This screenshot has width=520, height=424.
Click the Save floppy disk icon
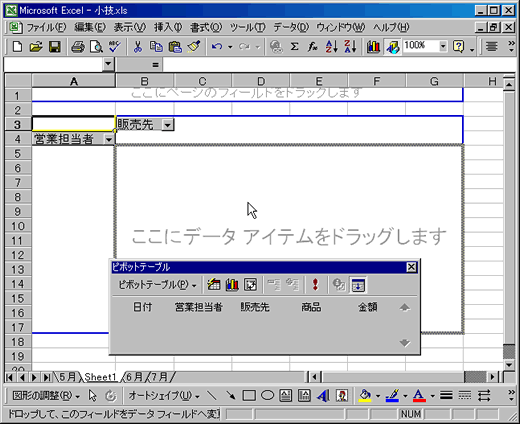click(55, 47)
